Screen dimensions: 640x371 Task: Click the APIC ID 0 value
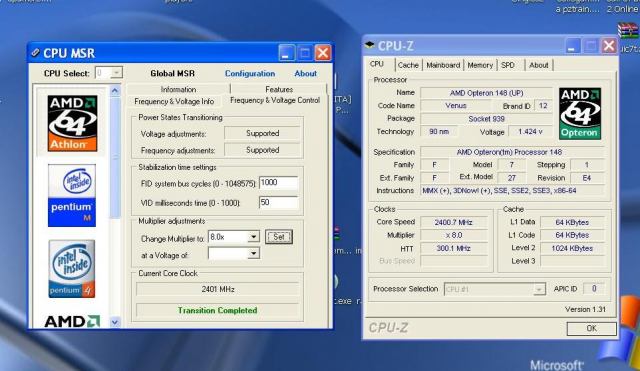594,289
